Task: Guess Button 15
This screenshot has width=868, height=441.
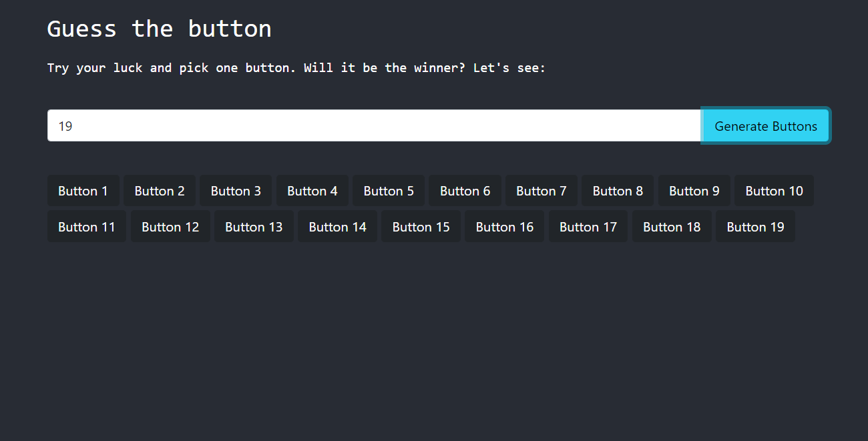Action: pos(421,226)
